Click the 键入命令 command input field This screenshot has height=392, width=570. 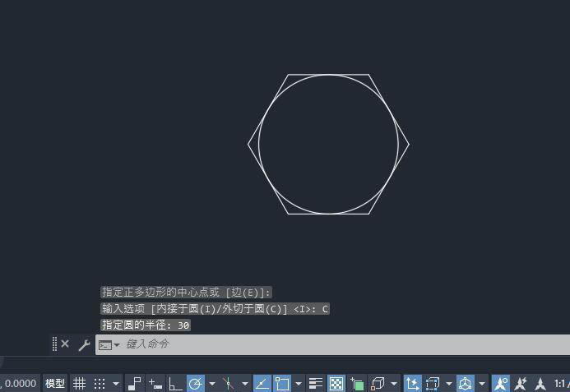pyautogui.click(x=332, y=344)
